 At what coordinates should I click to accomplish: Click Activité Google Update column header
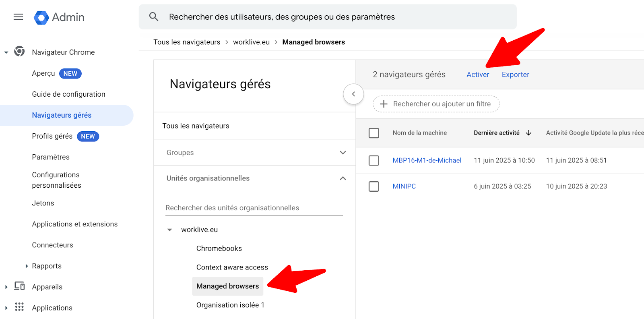(595, 133)
